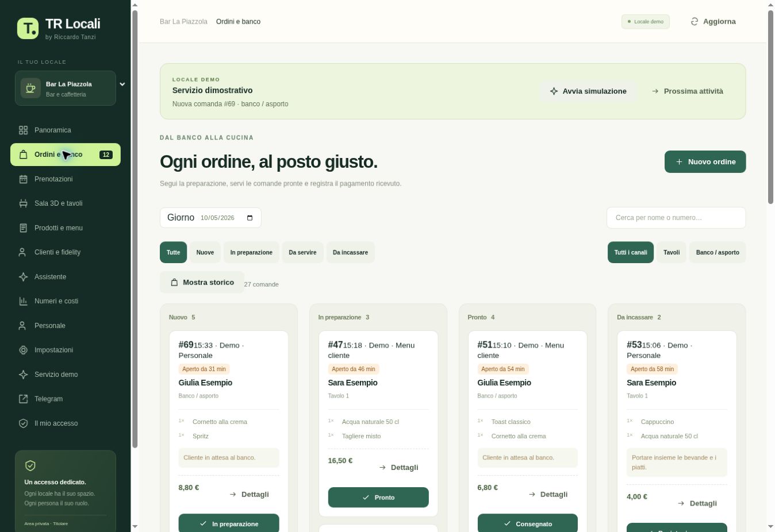Click the TR Locali logo icon
Screen dimensions: 775x532
pos(28,28)
